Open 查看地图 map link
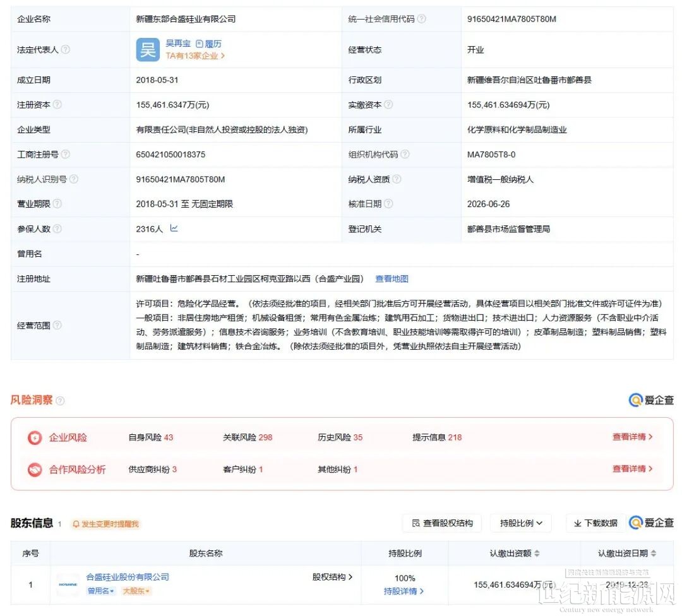The width and height of the screenshot is (682, 616). [x=392, y=279]
